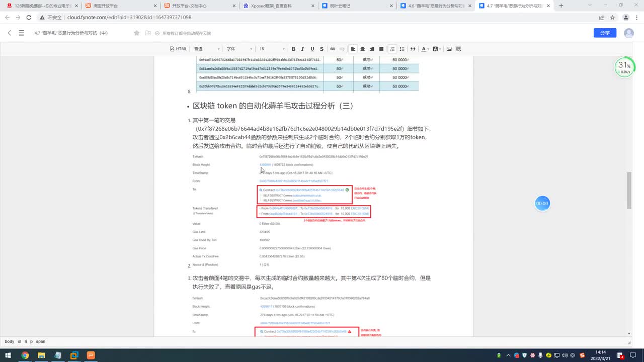Image resolution: width=644 pixels, height=362 pixels.
Task: Switch to the 4.6 薅羊毛 browser tab
Action: pos(437,6)
